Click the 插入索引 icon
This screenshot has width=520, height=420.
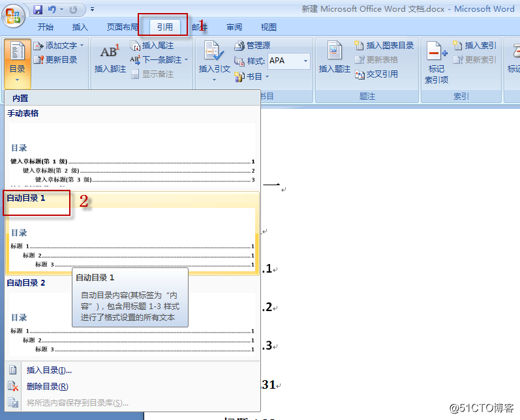(x=457, y=46)
